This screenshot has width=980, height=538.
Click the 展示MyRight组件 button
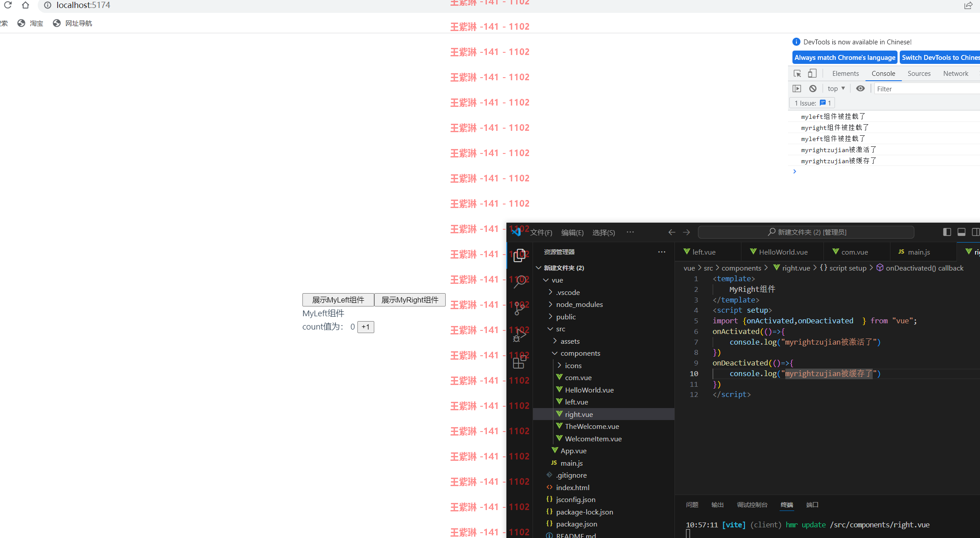[410, 300]
